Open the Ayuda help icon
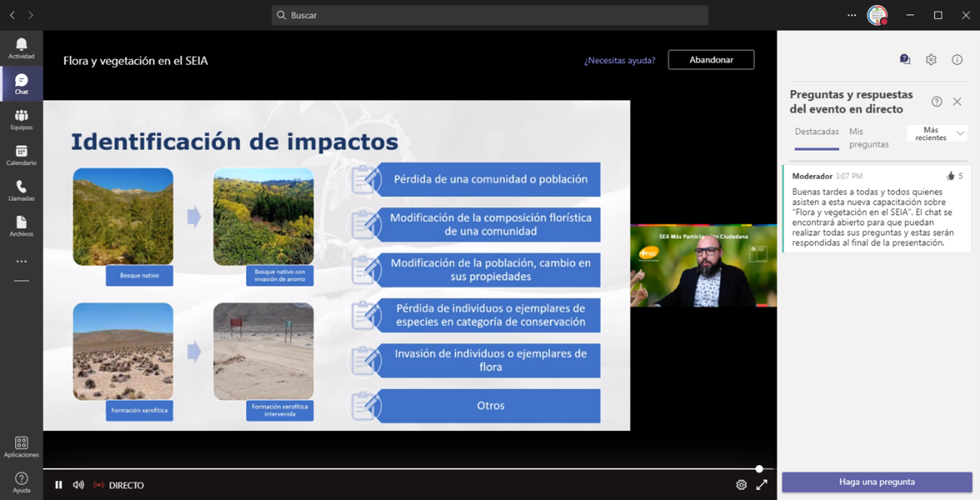Screen dimensions: 980x500 [21, 482]
